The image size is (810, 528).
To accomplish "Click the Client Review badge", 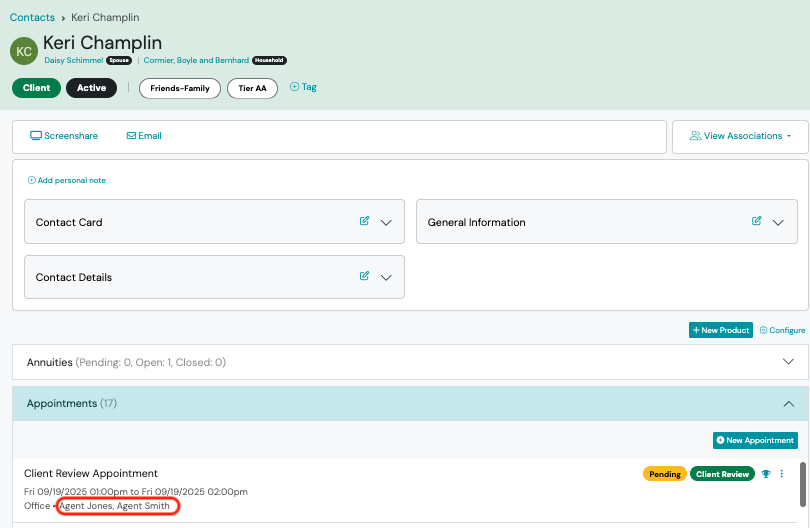I will pos(722,474).
